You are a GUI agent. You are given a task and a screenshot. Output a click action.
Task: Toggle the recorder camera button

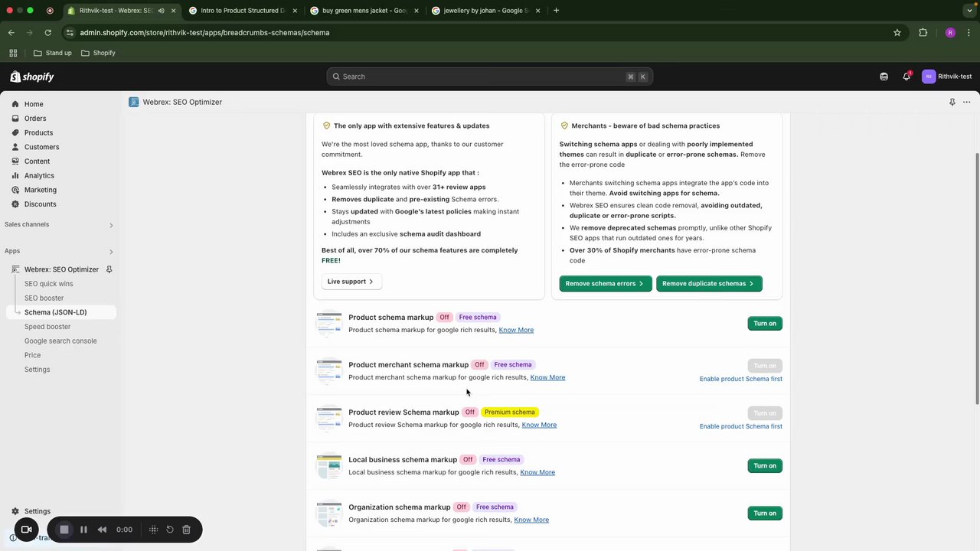(x=26, y=530)
